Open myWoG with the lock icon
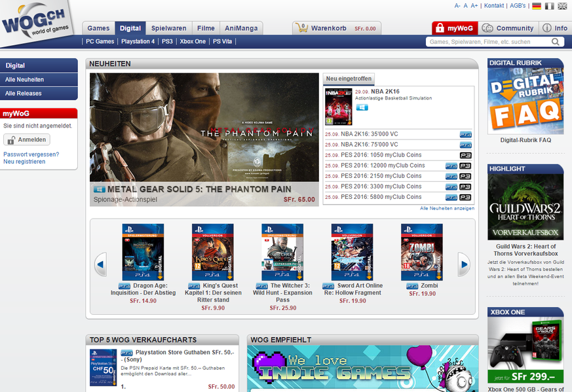This screenshot has width=572, height=392. tap(453, 28)
